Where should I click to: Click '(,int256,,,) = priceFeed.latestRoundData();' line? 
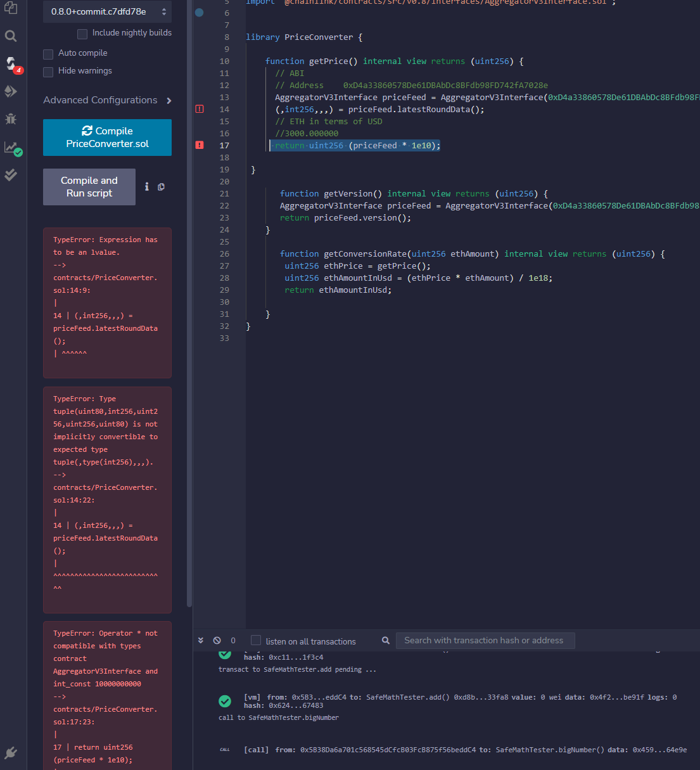click(x=379, y=109)
